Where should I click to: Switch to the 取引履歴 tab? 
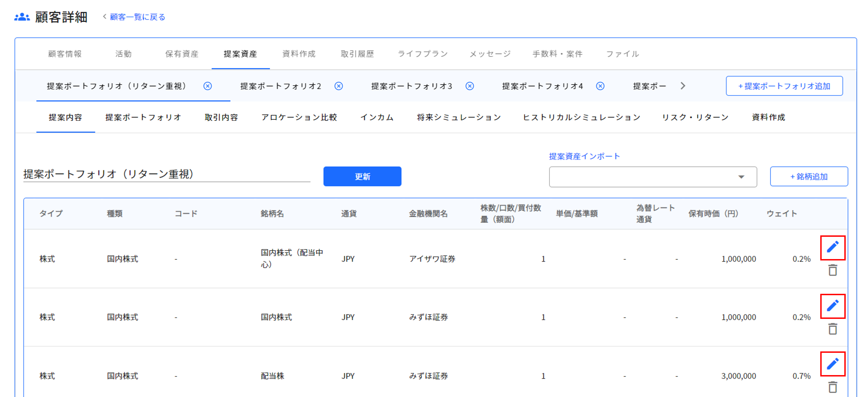click(358, 54)
